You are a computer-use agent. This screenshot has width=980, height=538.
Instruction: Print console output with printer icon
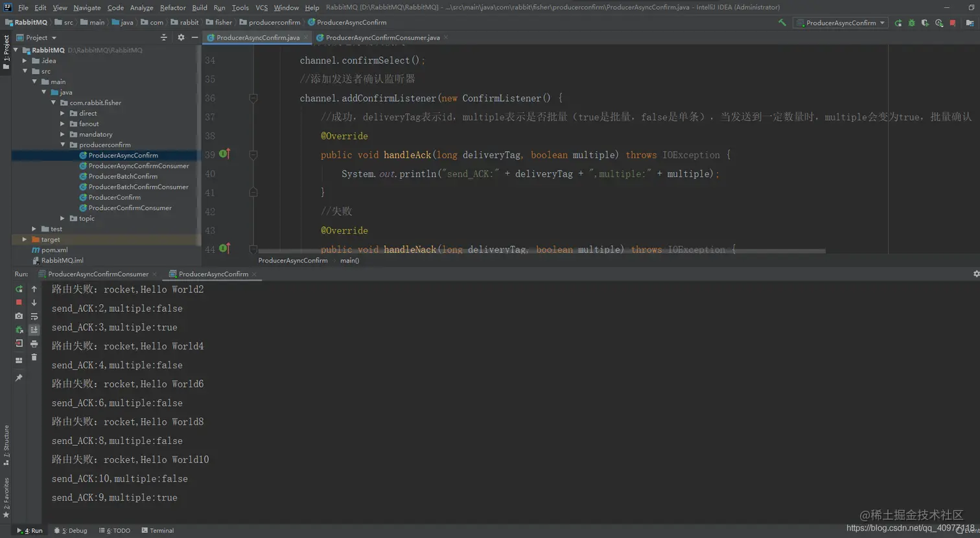point(34,344)
